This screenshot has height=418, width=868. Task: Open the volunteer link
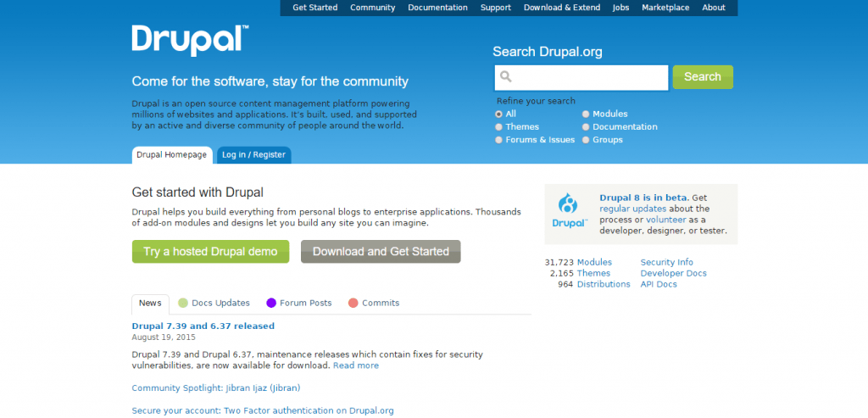(666, 220)
